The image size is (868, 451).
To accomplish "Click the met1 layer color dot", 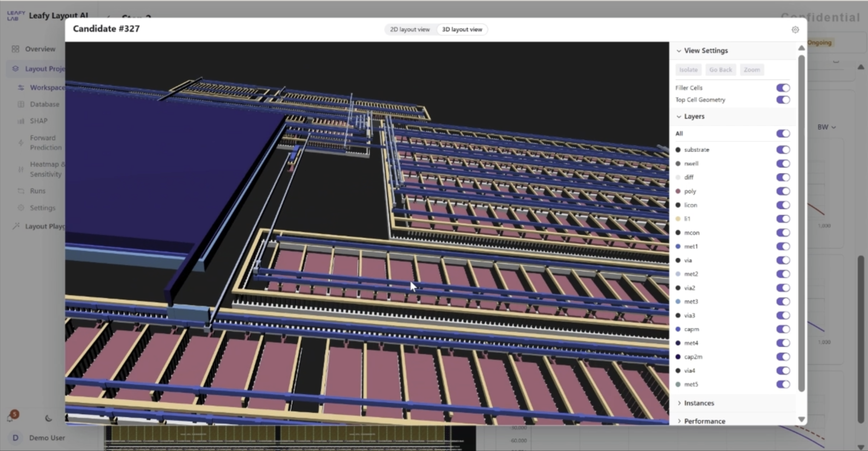I will [678, 246].
